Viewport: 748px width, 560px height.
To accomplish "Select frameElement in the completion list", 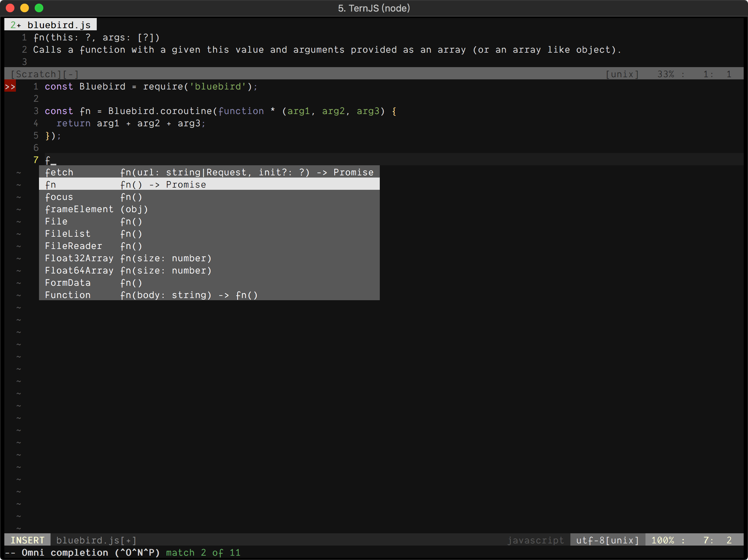I will (79, 209).
